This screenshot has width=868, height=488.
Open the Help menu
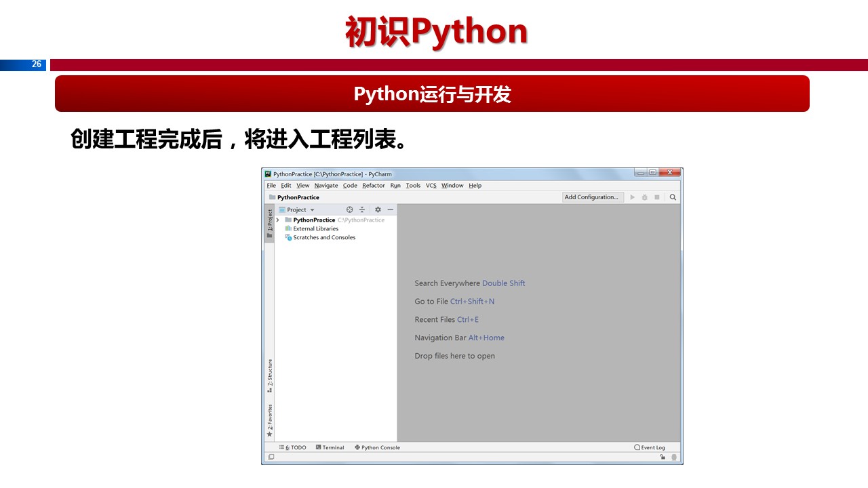475,186
